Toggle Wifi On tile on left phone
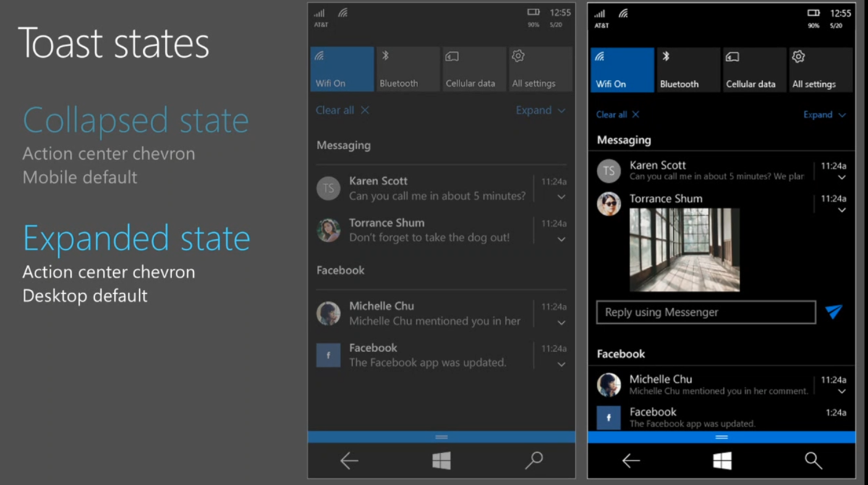The image size is (868, 485). pos(342,69)
